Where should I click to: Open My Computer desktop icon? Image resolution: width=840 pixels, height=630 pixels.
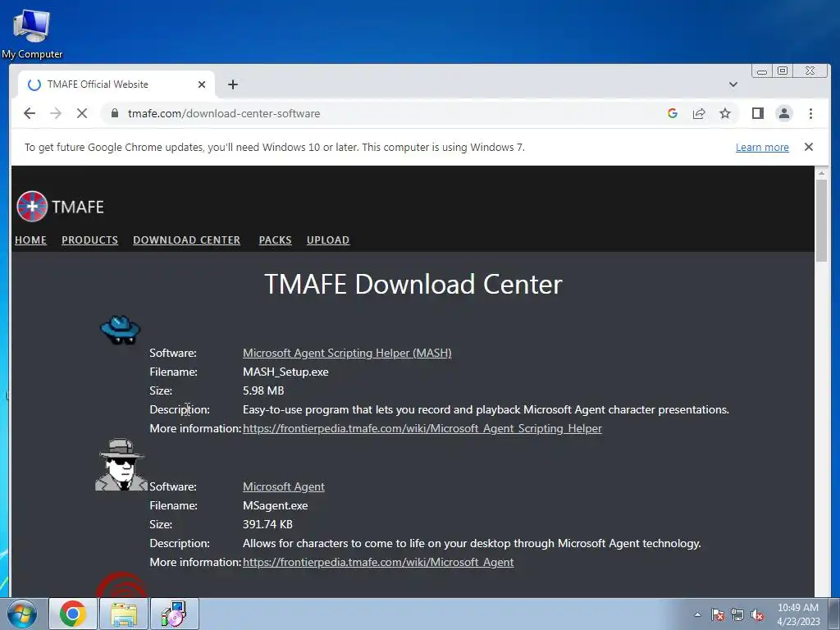click(32, 33)
